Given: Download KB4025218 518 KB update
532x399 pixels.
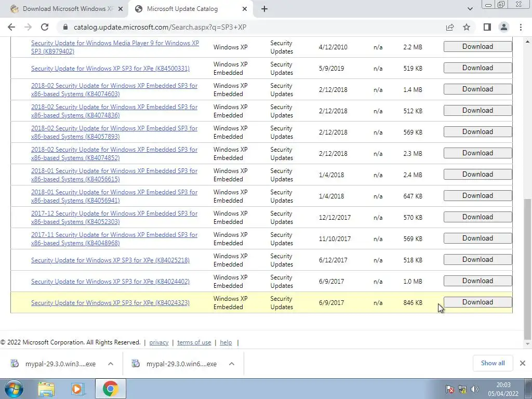Looking at the screenshot, I should tap(478, 260).
